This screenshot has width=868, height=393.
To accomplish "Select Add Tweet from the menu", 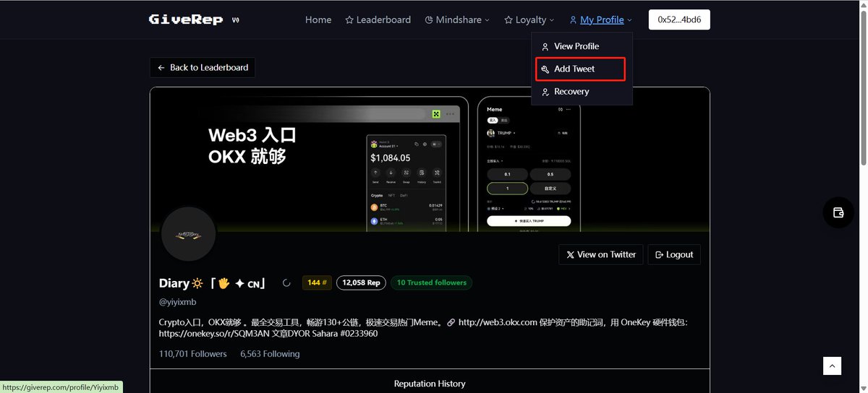I will pyautogui.click(x=580, y=69).
